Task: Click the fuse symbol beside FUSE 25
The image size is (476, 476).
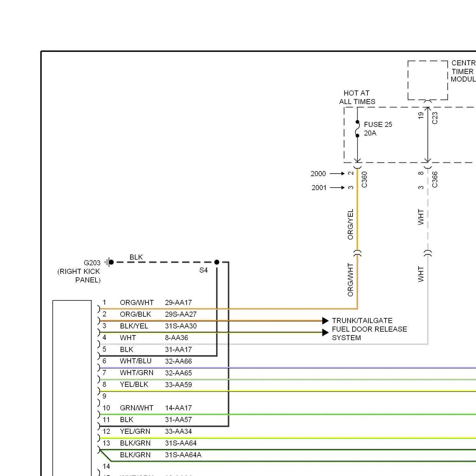Action: tap(357, 129)
